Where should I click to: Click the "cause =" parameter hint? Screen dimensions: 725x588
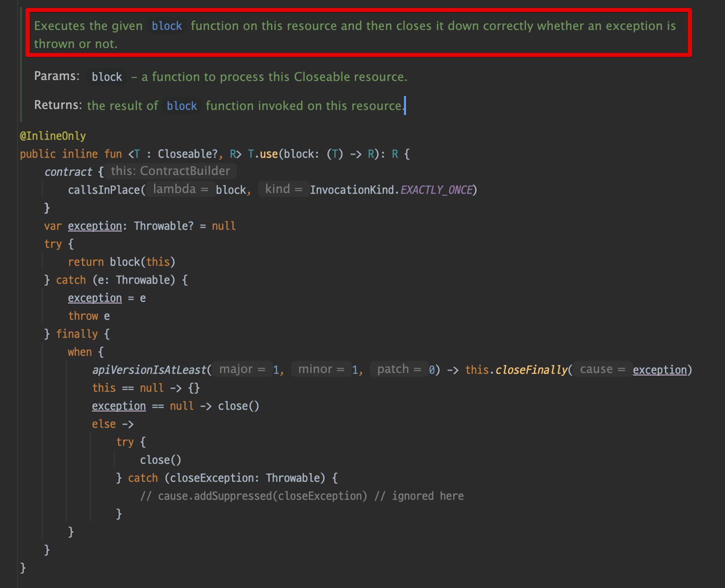point(602,369)
